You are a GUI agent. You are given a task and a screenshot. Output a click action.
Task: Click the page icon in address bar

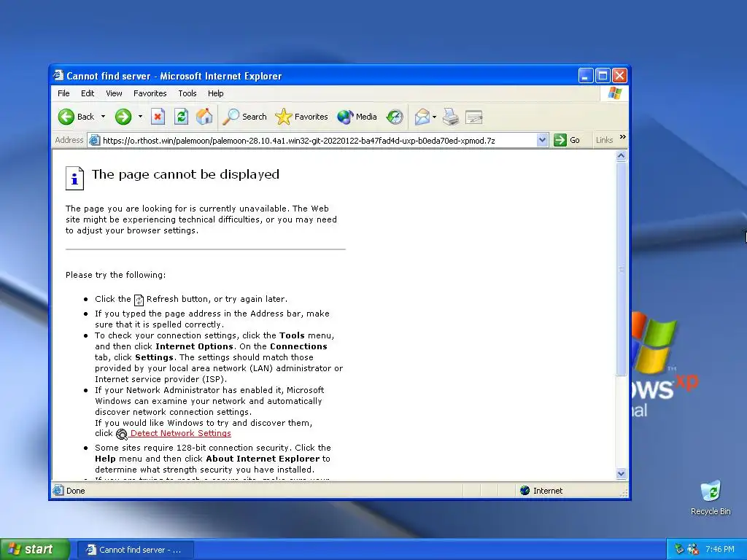click(x=95, y=140)
